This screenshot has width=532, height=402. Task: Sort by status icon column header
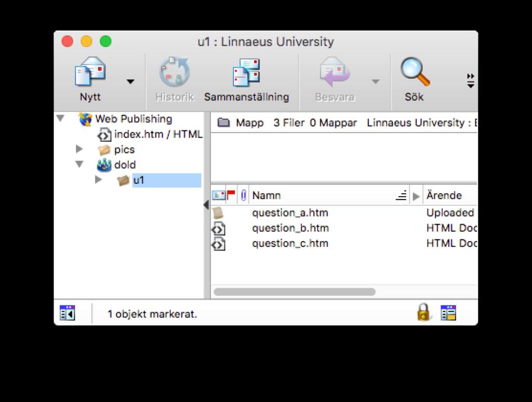click(x=219, y=195)
